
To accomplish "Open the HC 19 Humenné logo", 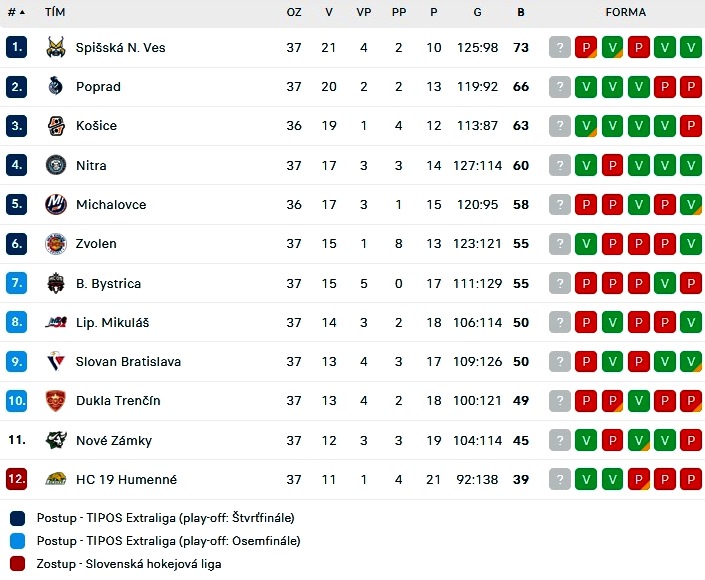I will 56,479.
